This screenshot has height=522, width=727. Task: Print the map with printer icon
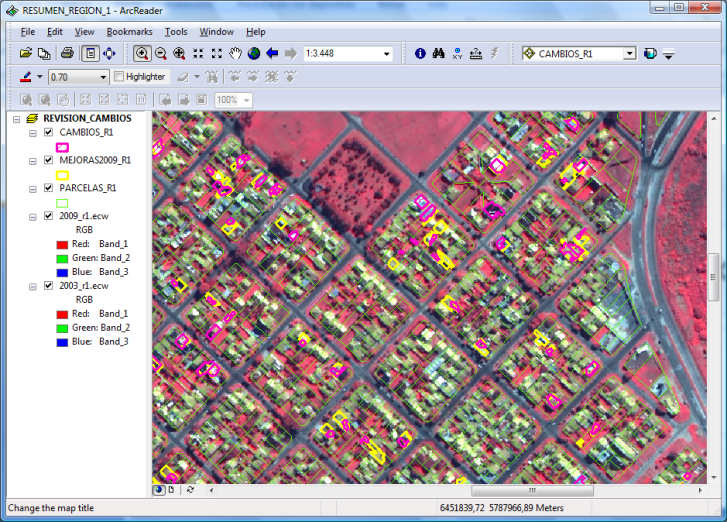point(67,53)
